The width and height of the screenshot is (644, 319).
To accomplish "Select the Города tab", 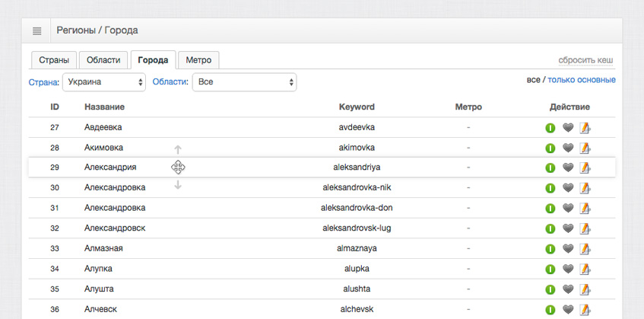I will [x=153, y=60].
